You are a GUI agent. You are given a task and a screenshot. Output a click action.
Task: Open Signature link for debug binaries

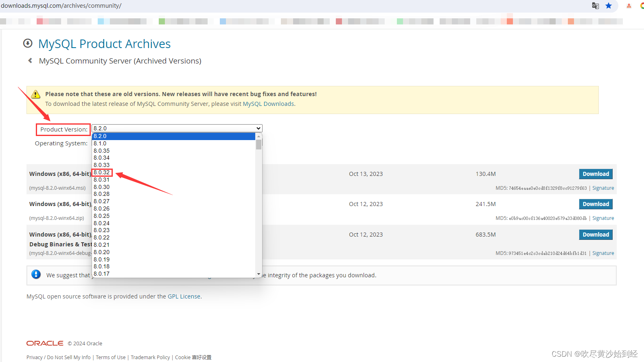tap(603, 253)
